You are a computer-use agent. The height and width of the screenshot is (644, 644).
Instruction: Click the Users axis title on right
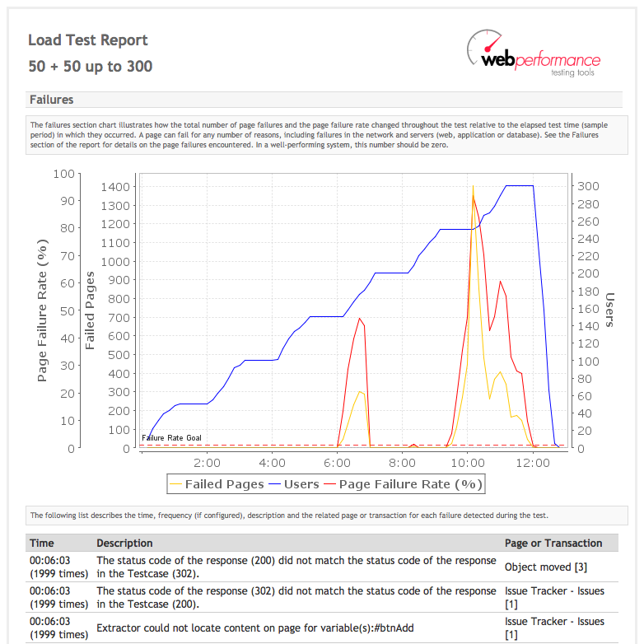click(610, 310)
